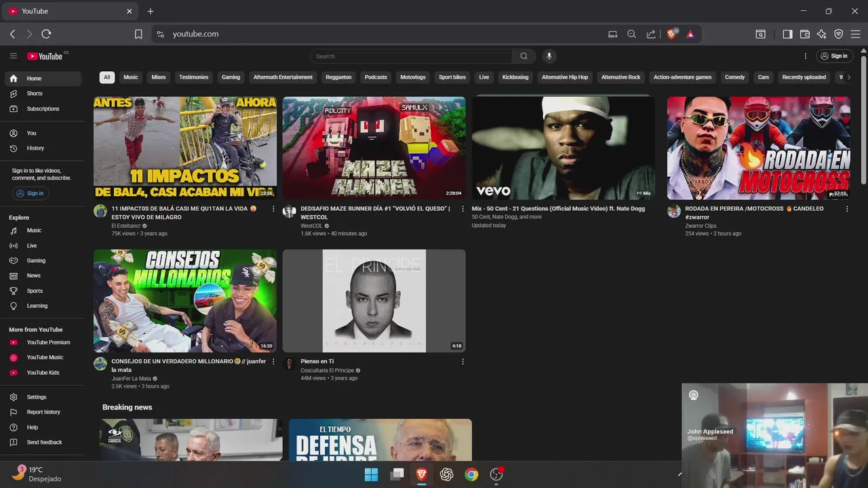
Task: Open weather widget showing 19°C
Action: point(37,474)
